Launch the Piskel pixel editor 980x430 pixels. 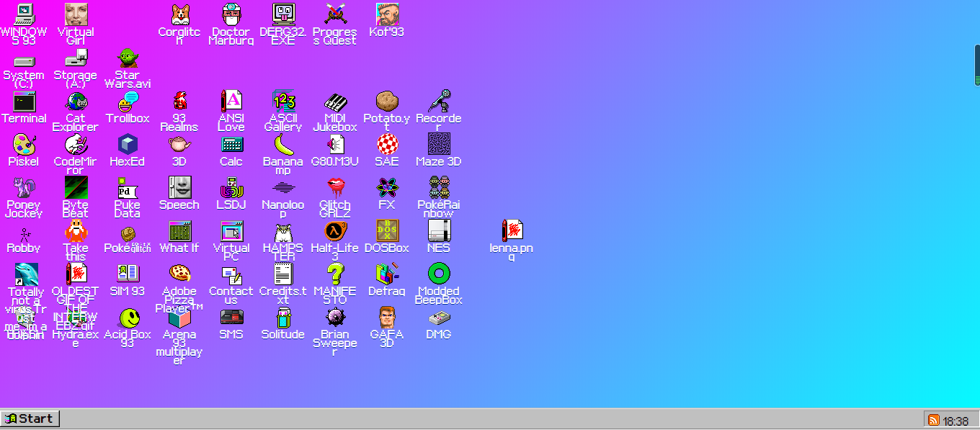24,144
